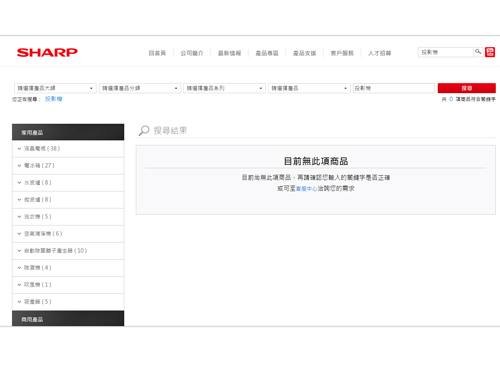Focus the header search box
The image size is (500, 375).
(446, 52)
